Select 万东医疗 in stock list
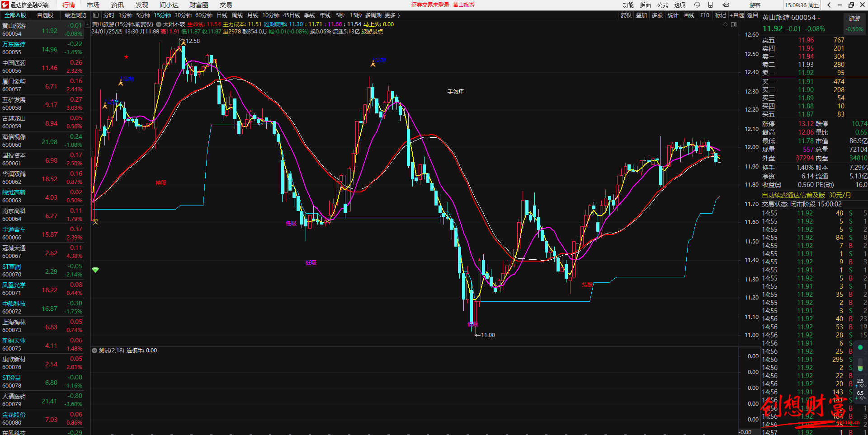The image size is (868, 435). [42, 48]
